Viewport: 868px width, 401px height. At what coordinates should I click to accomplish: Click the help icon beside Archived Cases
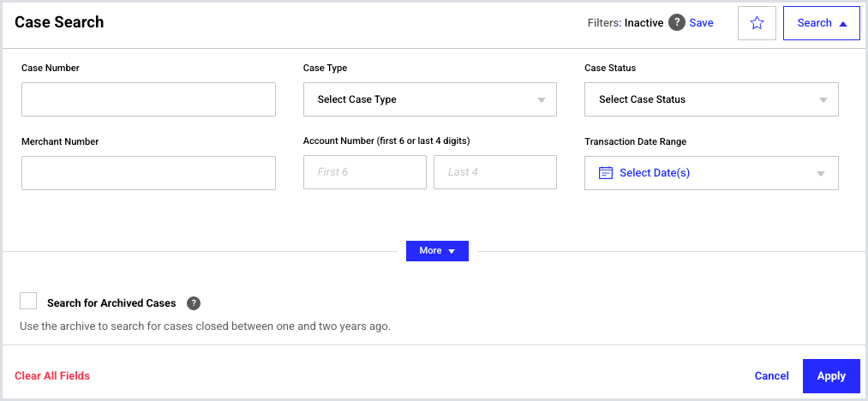tap(194, 302)
